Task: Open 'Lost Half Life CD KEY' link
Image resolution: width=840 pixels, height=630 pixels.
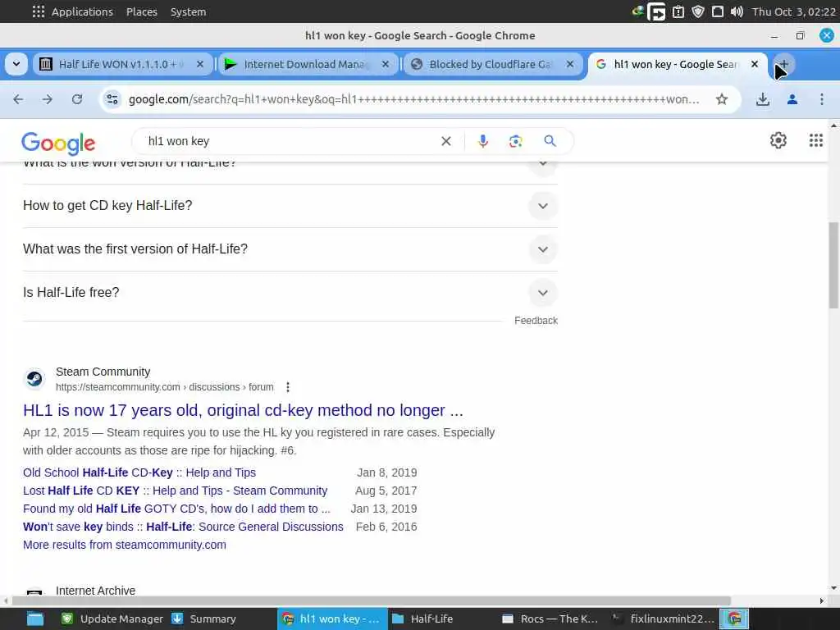Action: pyautogui.click(x=176, y=491)
